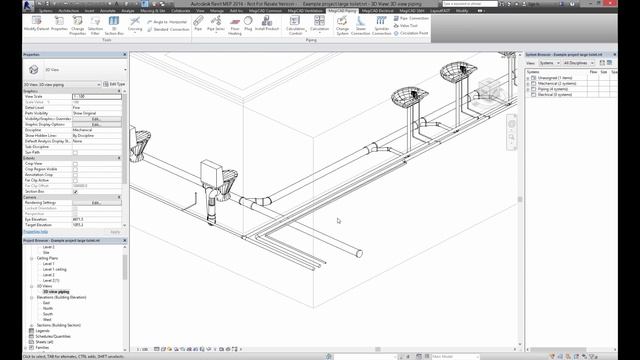Image resolution: width=640 pixels, height=360 pixels.
Task: Click Edit for Rendering Settings
Action: click(x=96, y=203)
